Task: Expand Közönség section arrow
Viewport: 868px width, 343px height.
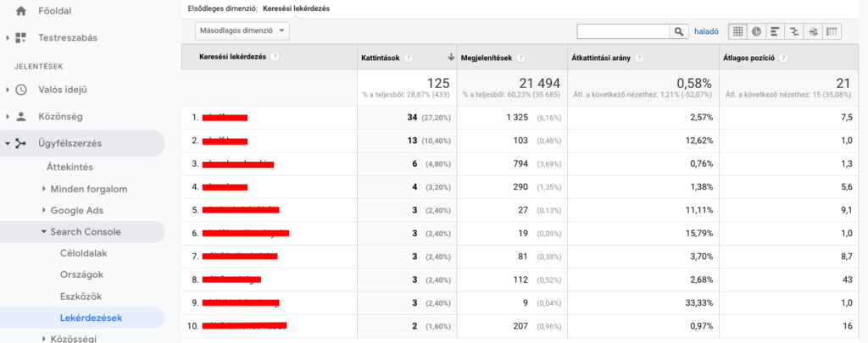Action: click(x=8, y=117)
